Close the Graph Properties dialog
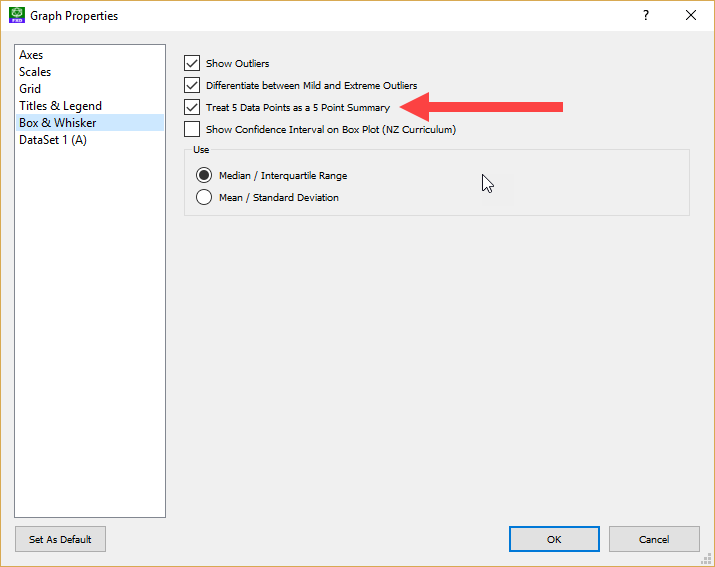The image size is (715, 567). coord(691,16)
